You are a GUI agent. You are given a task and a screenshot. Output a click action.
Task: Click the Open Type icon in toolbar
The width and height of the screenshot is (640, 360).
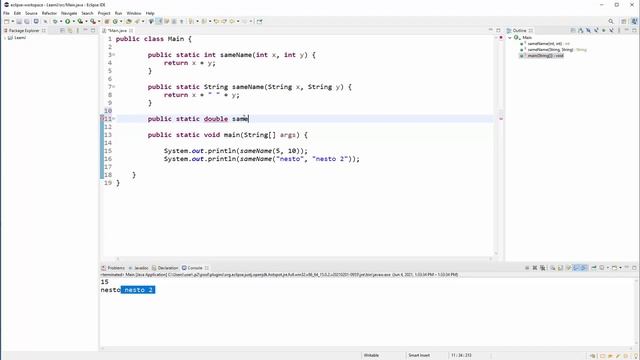pos(128,21)
